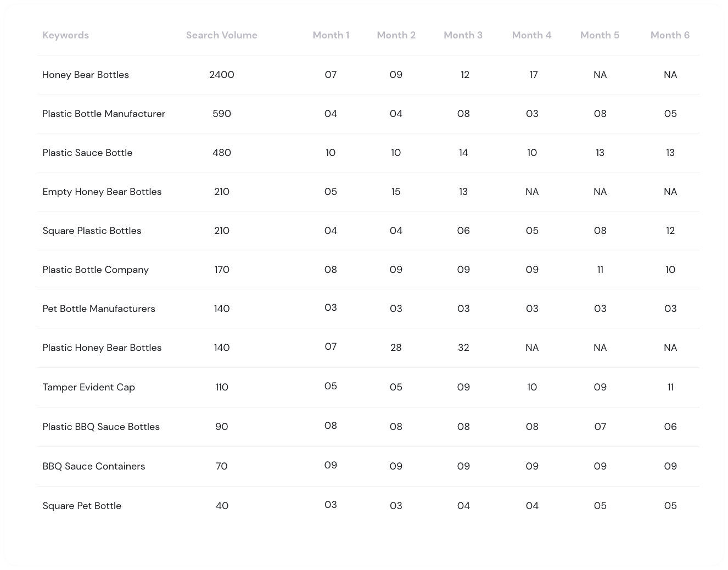Click Honey Bear Bottles Month 4 value 17
This screenshot has height=570, width=728.
tap(533, 75)
